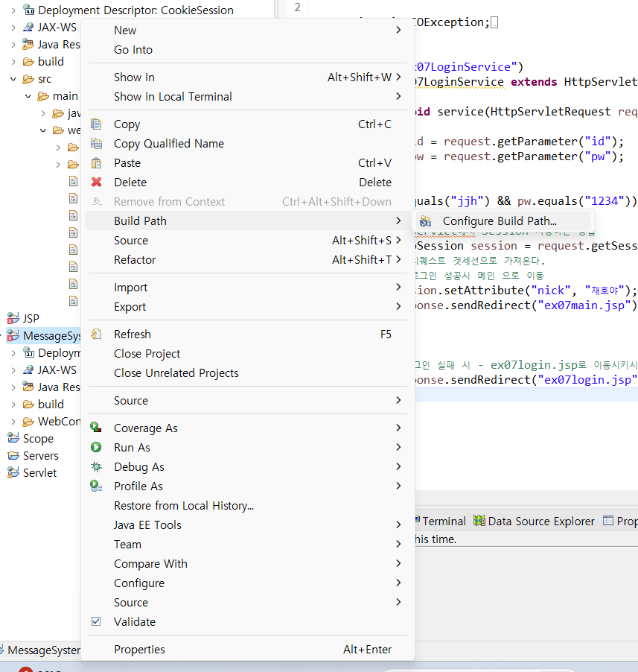The image size is (638, 672).
Task: Click the Servers folder icon
Action: pos(13,455)
